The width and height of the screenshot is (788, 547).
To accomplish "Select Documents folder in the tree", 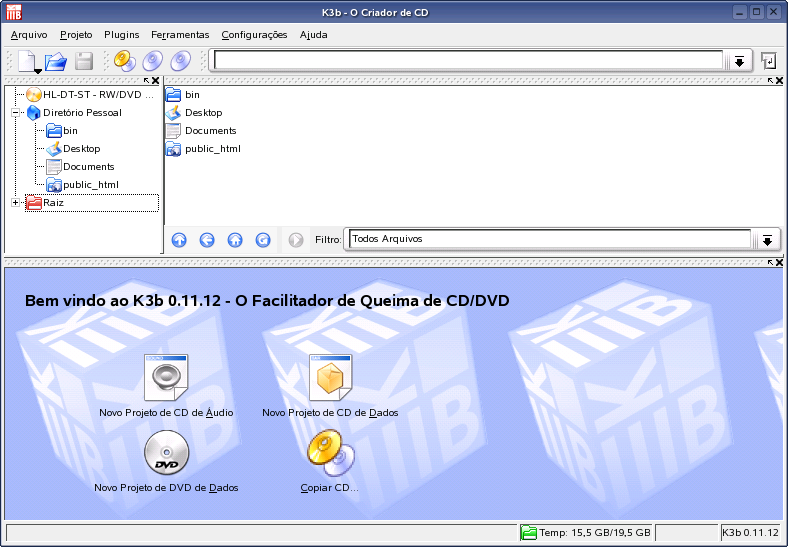I will (x=80, y=167).
